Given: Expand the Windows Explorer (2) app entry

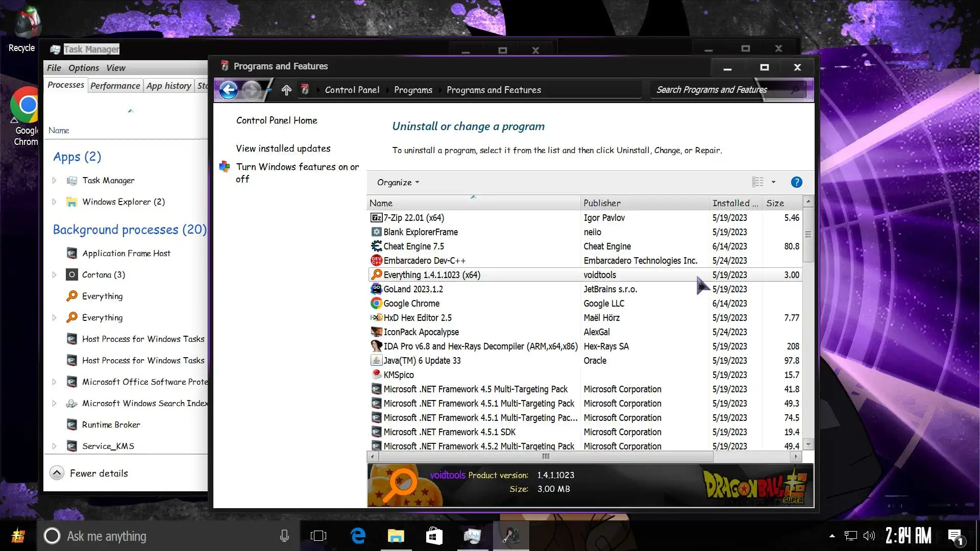Looking at the screenshot, I should point(54,202).
